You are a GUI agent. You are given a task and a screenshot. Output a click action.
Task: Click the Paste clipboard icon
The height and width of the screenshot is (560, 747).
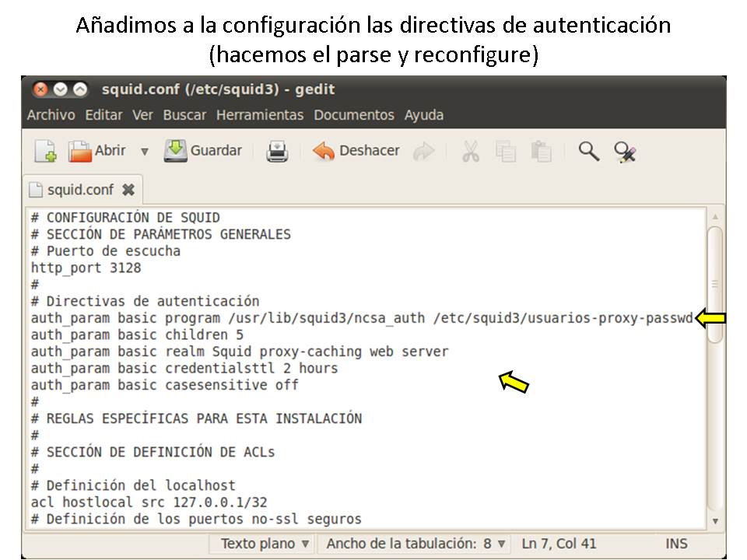tap(541, 152)
